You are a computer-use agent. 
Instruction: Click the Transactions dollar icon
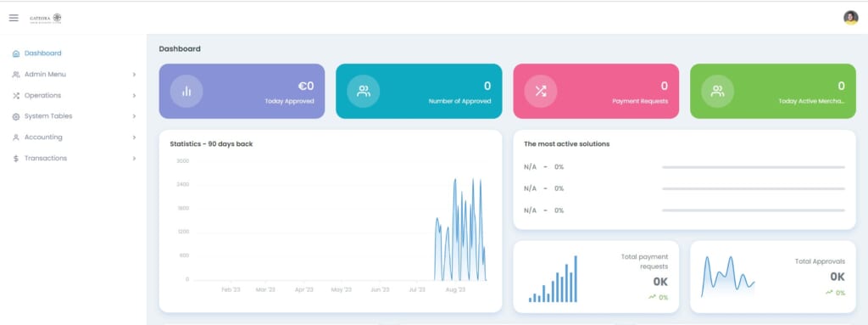(16, 159)
